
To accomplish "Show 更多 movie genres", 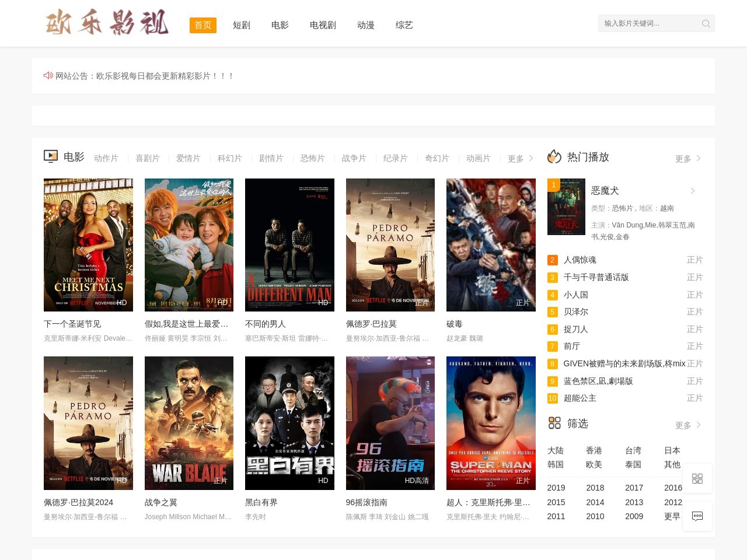I will click(x=521, y=159).
